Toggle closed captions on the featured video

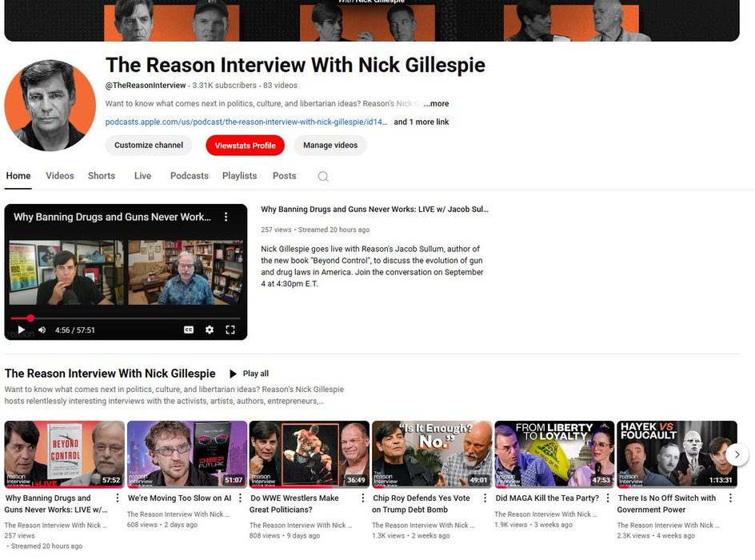point(189,330)
